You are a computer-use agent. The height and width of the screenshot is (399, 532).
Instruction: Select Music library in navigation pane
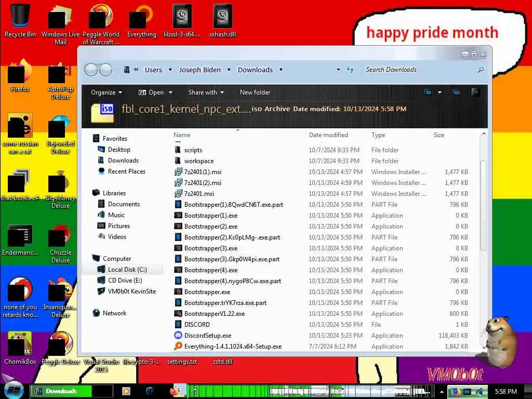point(116,215)
